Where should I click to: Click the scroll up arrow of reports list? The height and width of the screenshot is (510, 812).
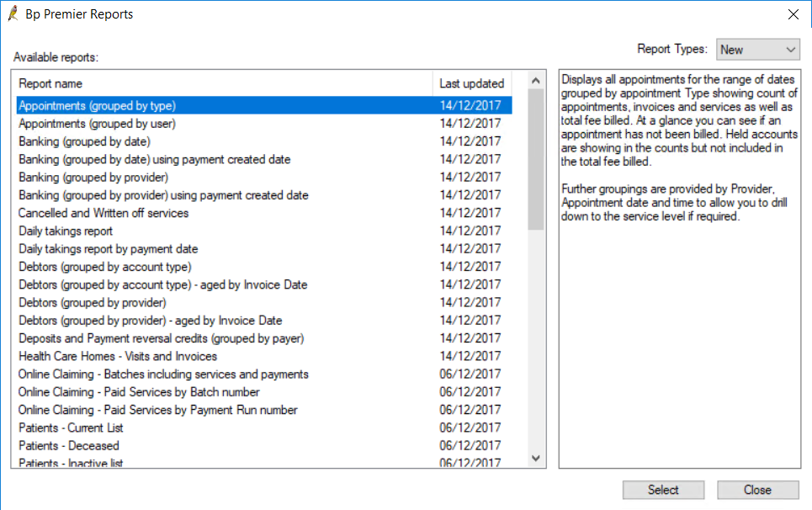pyautogui.click(x=536, y=81)
